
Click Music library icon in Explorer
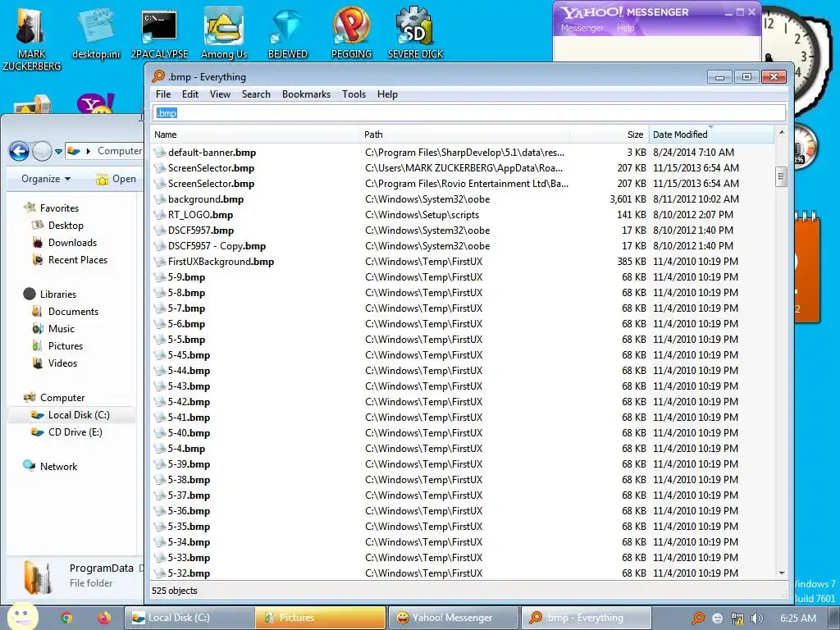[38, 328]
